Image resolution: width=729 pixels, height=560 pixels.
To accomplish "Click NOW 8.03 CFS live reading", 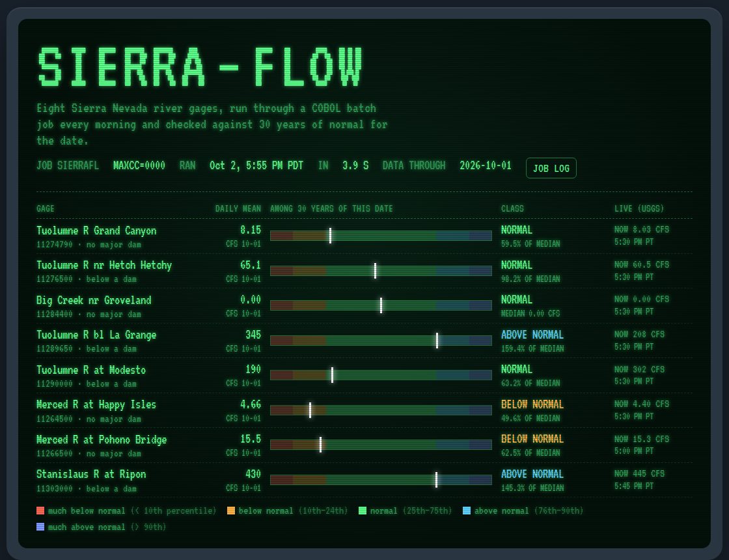I will (x=642, y=229).
